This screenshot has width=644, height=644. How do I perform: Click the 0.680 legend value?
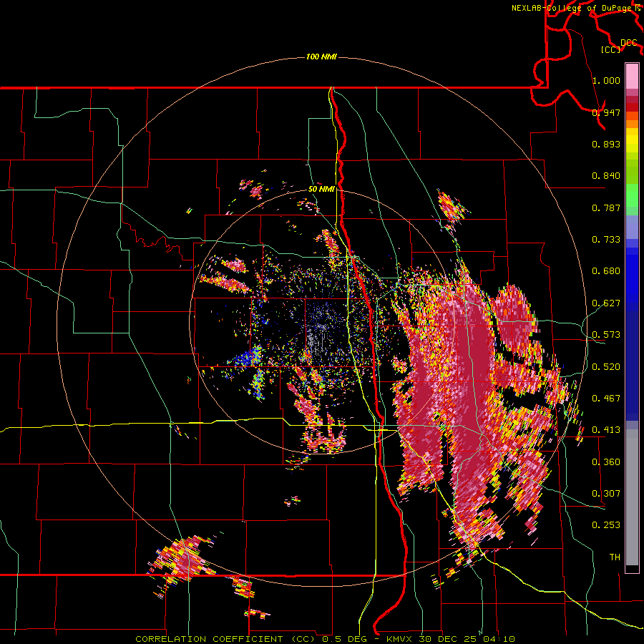coord(606,271)
